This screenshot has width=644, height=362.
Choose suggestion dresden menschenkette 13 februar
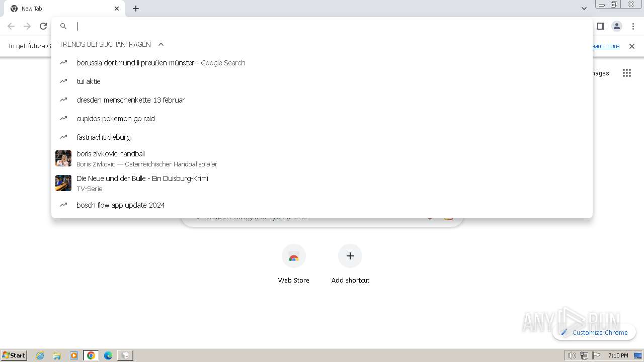(322, 100)
